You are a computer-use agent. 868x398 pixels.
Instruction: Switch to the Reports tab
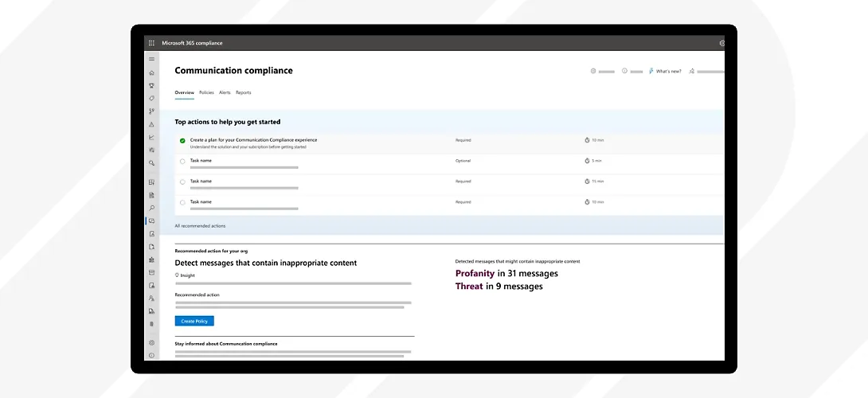244,92
